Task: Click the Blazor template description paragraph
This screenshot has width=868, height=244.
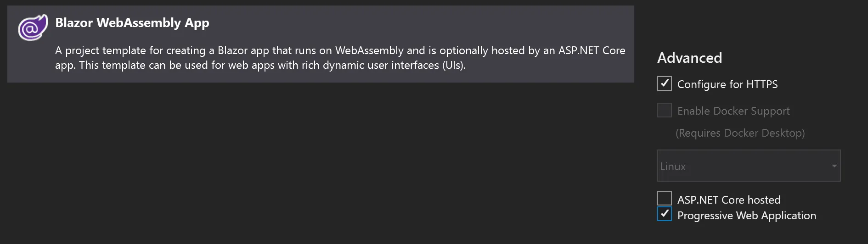Action: [340, 58]
